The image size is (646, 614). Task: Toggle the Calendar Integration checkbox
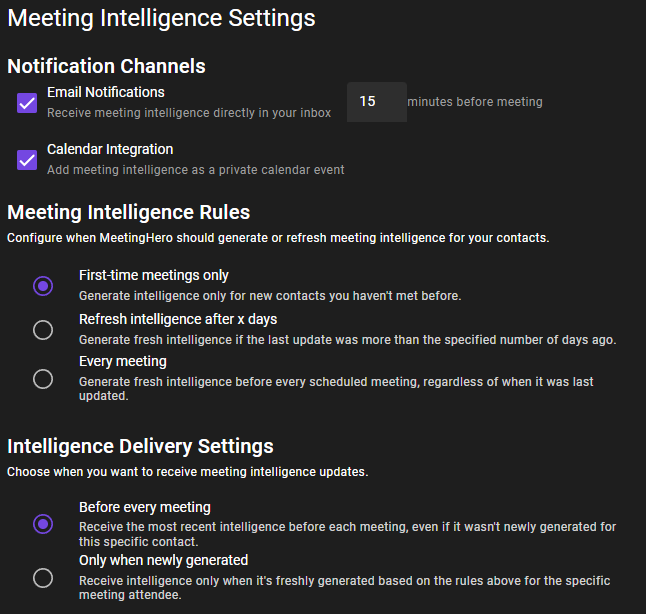(x=27, y=160)
